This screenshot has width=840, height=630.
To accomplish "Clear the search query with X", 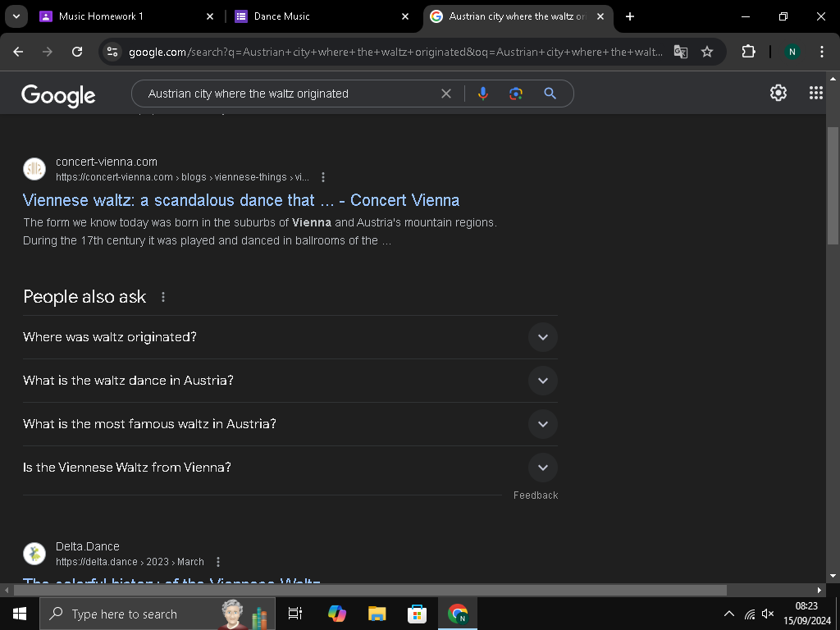I will [x=445, y=94].
